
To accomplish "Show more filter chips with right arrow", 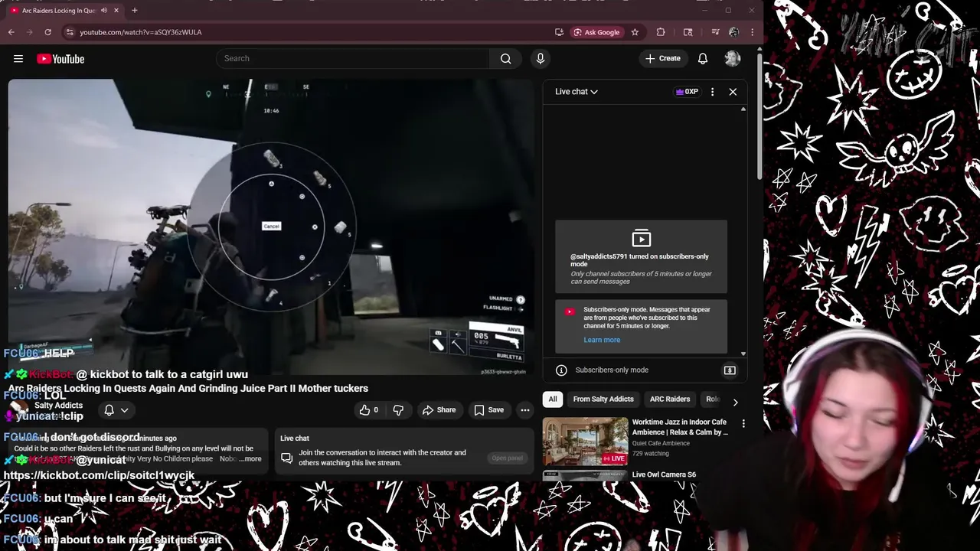I will pyautogui.click(x=735, y=402).
